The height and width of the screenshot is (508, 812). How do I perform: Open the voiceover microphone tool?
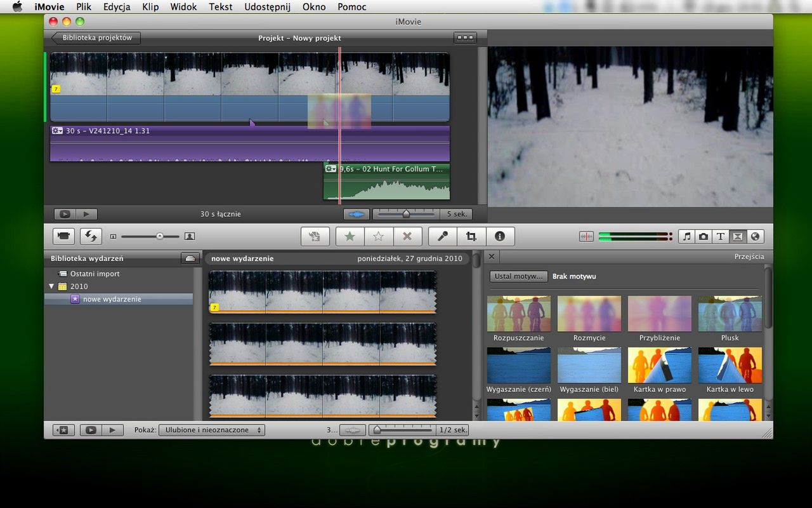443,236
